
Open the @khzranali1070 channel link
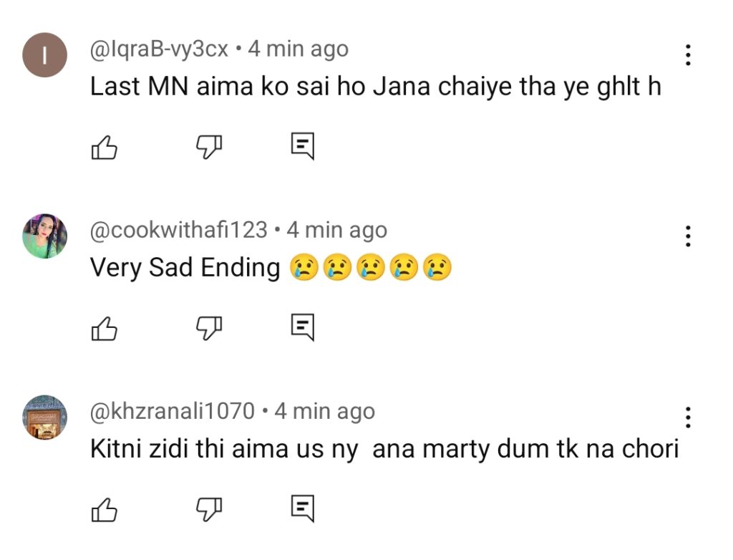[173, 412]
